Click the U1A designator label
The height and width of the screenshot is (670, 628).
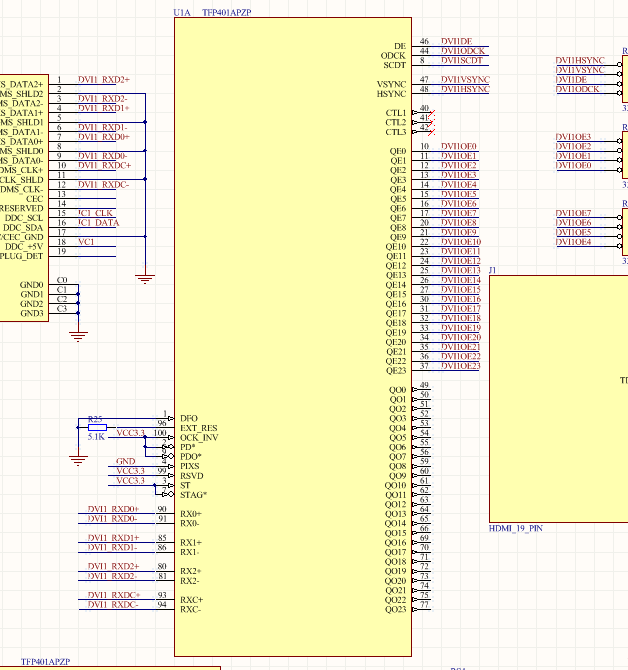click(182, 12)
